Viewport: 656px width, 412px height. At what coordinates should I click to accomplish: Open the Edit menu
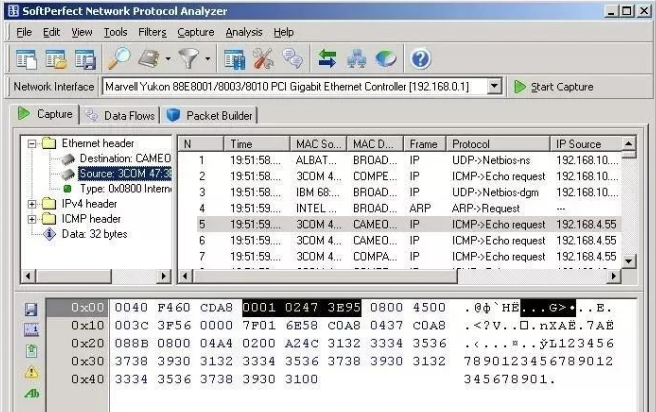tap(51, 32)
